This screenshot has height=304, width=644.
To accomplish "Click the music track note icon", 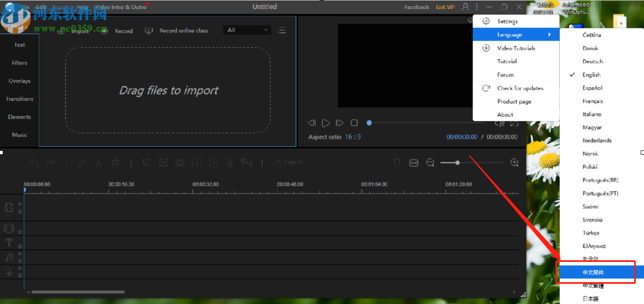I will (x=9, y=257).
